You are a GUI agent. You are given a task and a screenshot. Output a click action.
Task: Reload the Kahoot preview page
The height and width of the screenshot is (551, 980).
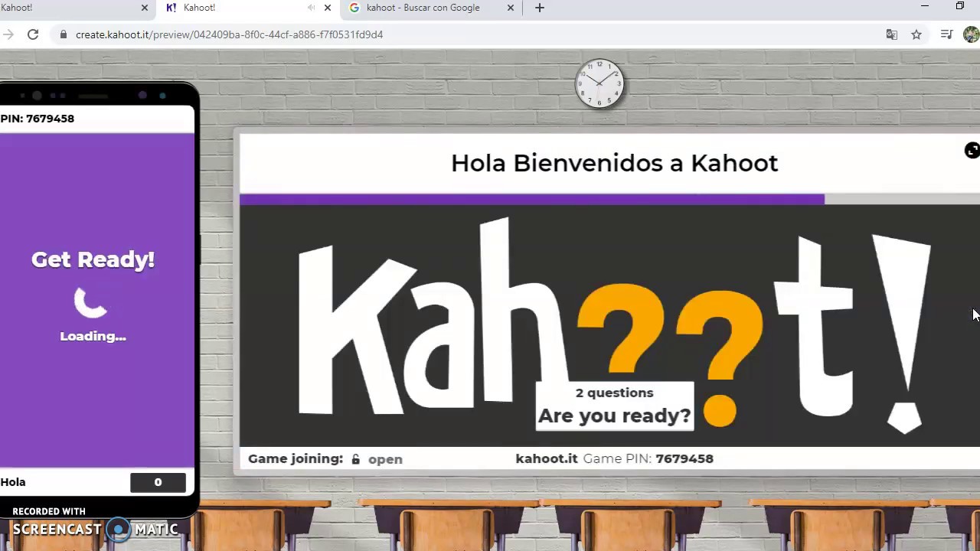[x=33, y=34]
